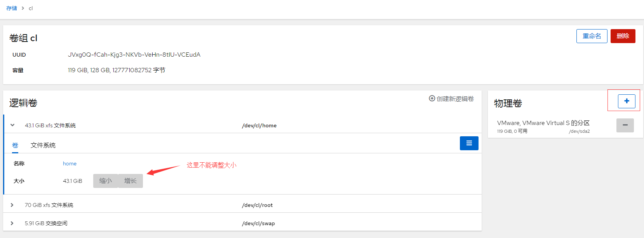This screenshot has height=238, width=644.
Task: Expand the /dev/cl/swap logical volume row
Action: coord(12,223)
